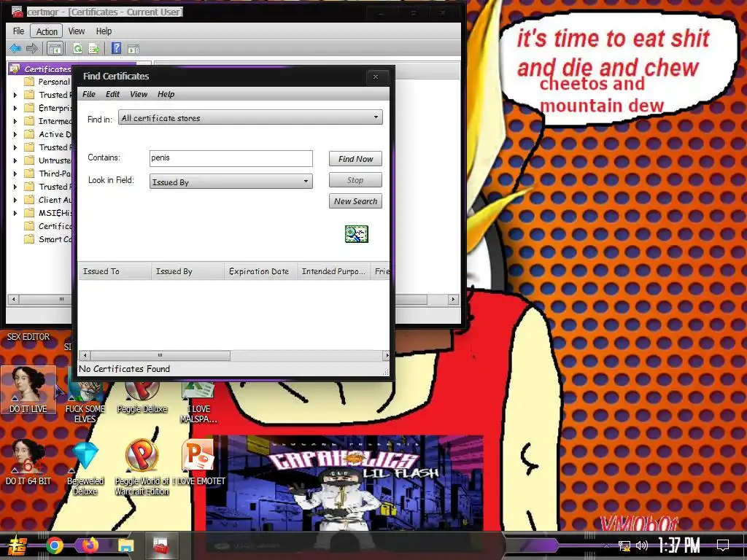Select the Smart Ca... folder in tree
747x560 pixels.
(x=48, y=239)
